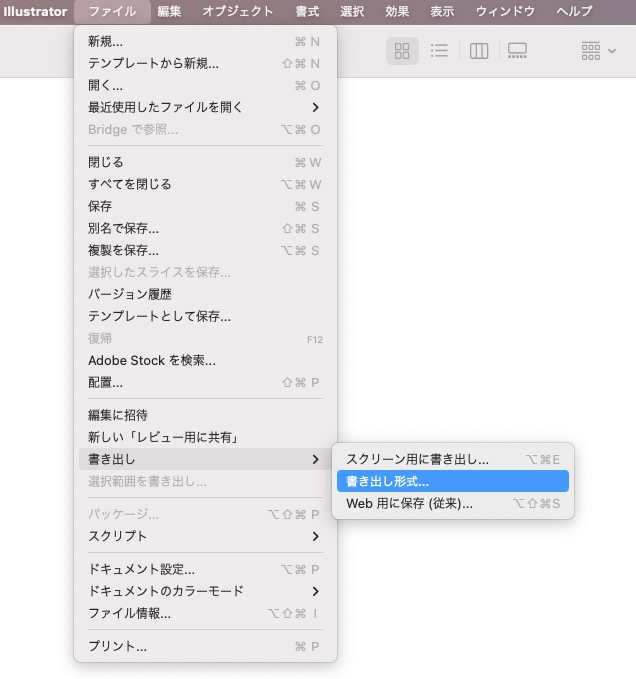Switch to column view

479,51
